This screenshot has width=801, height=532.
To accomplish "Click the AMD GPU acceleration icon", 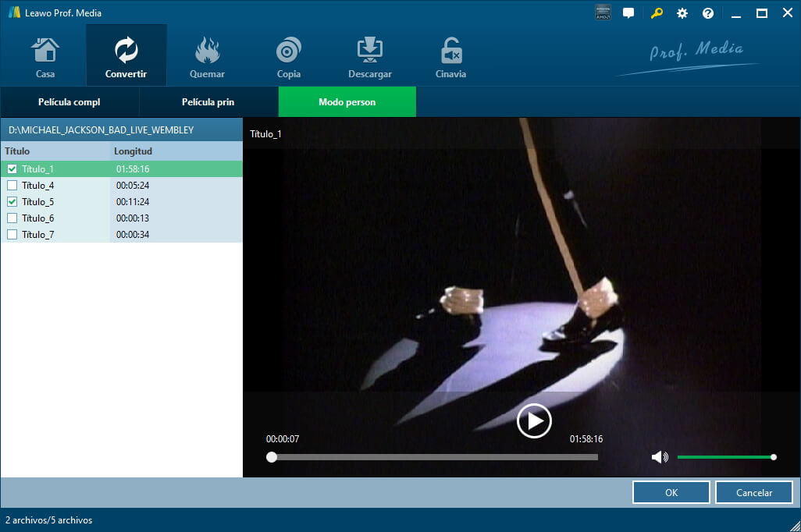I will coord(603,12).
